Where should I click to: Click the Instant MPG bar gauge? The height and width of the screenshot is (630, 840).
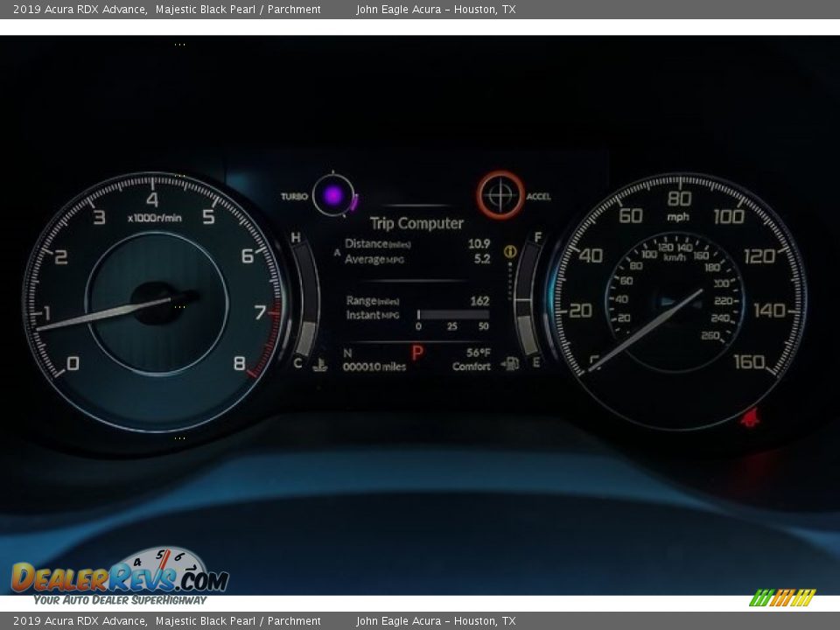(452, 314)
